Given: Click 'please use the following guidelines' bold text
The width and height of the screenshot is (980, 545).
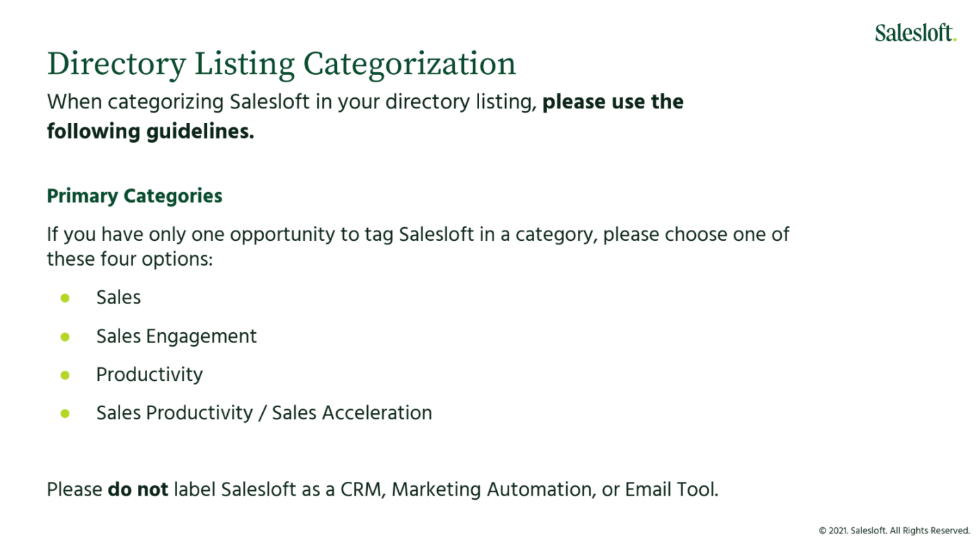Looking at the screenshot, I should (365, 117).
